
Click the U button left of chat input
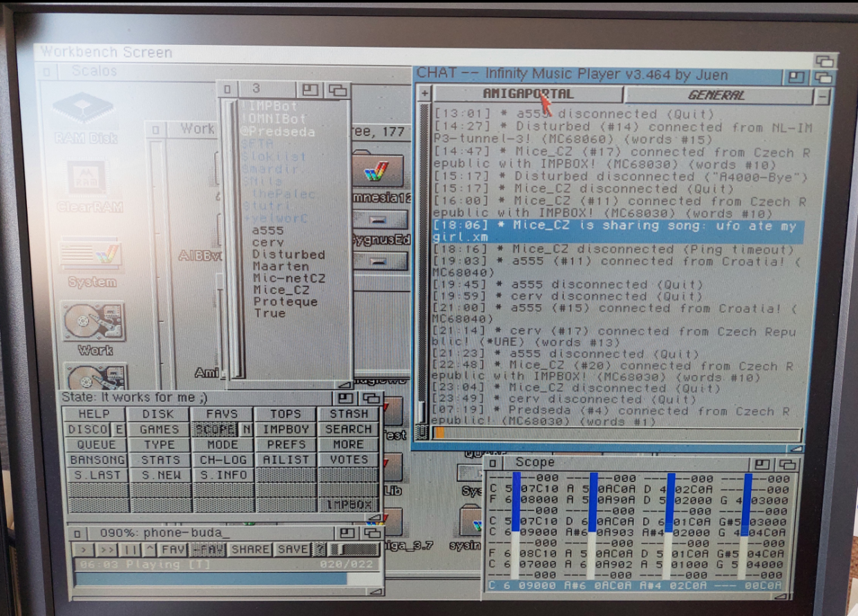click(x=423, y=433)
